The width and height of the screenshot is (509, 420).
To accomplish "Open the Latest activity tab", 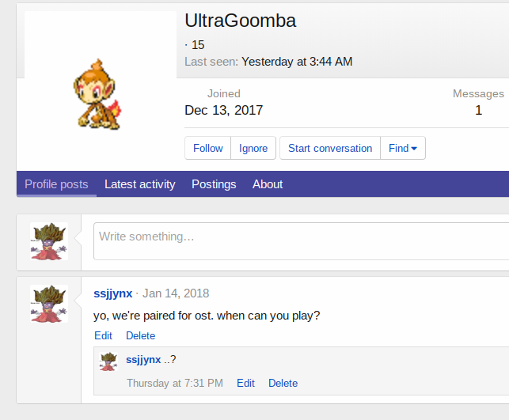I will tap(140, 184).
